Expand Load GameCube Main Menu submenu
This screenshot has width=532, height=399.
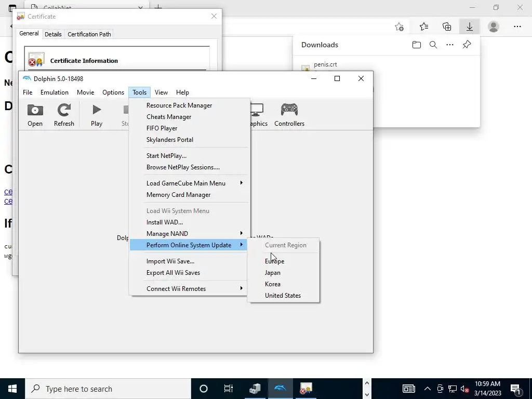click(189, 183)
